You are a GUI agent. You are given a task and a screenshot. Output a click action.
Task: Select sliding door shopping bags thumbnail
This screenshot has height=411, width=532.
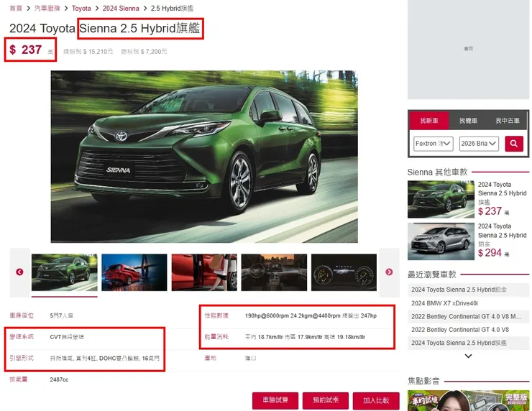(x=204, y=272)
